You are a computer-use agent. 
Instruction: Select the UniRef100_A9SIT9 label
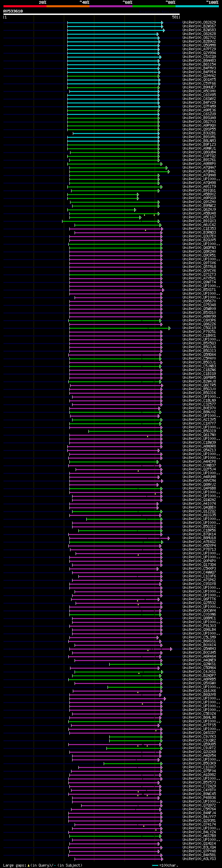point(199,187)
